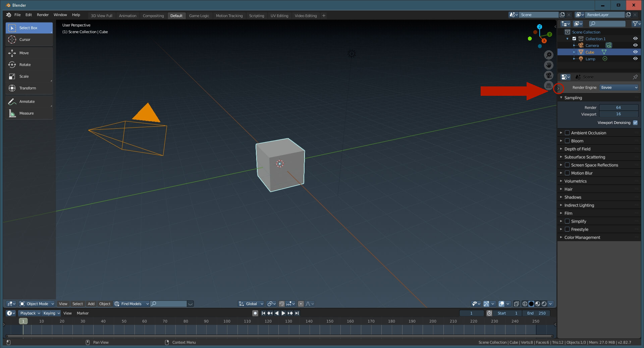Screen dimensions: 644x348
Task: Expand the Volumetrics panel
Action: [575, 181]
